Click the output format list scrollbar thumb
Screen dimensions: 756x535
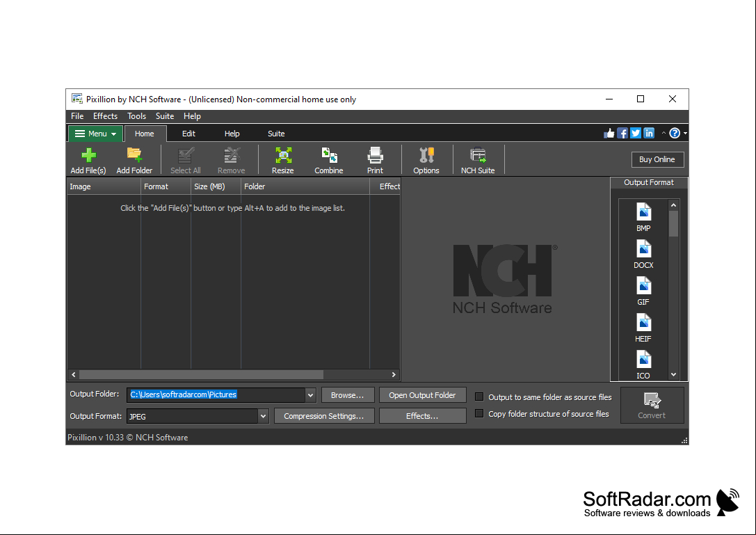click(x=673, y=223)
